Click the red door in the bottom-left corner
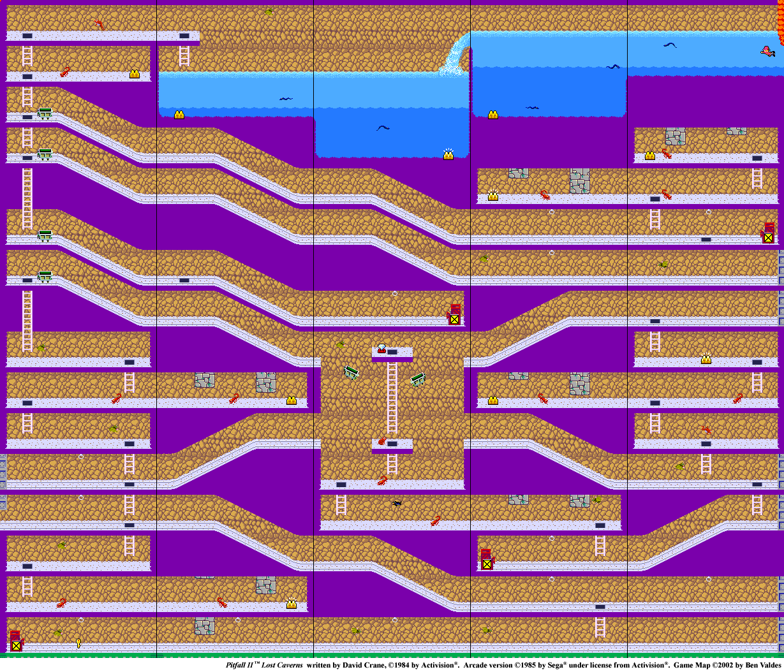784x672 pixels. [x=16, y=641]
